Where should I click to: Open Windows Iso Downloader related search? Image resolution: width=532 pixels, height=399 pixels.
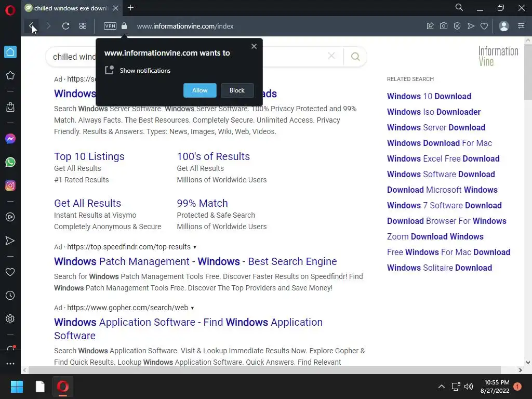pyautogui.click(x=434, y=112)
